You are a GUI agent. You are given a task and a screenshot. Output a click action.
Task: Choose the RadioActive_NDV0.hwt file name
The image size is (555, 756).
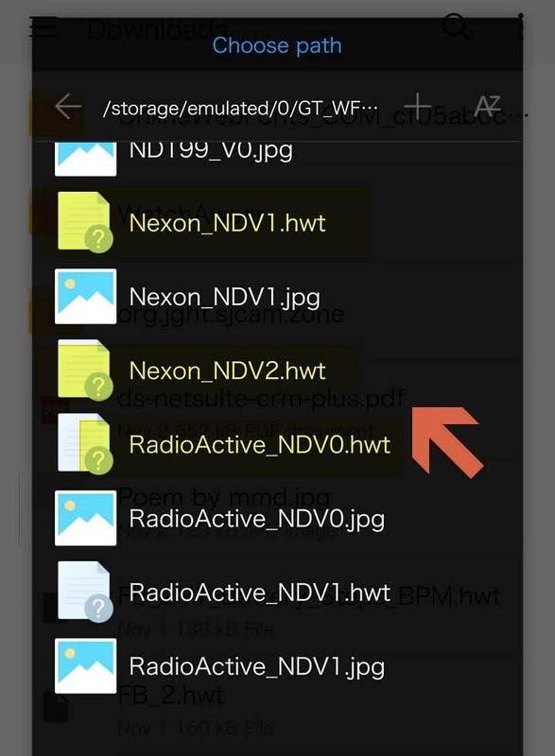coord(259,444)
